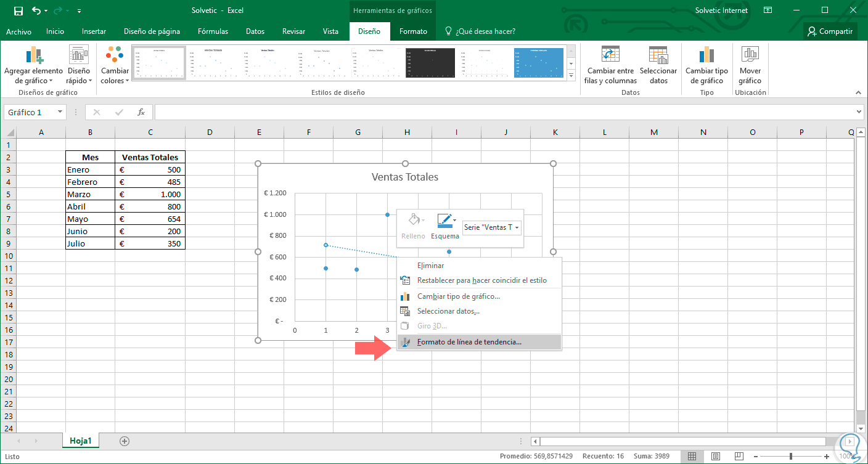Click the Compartir button

tap(830, 31)
